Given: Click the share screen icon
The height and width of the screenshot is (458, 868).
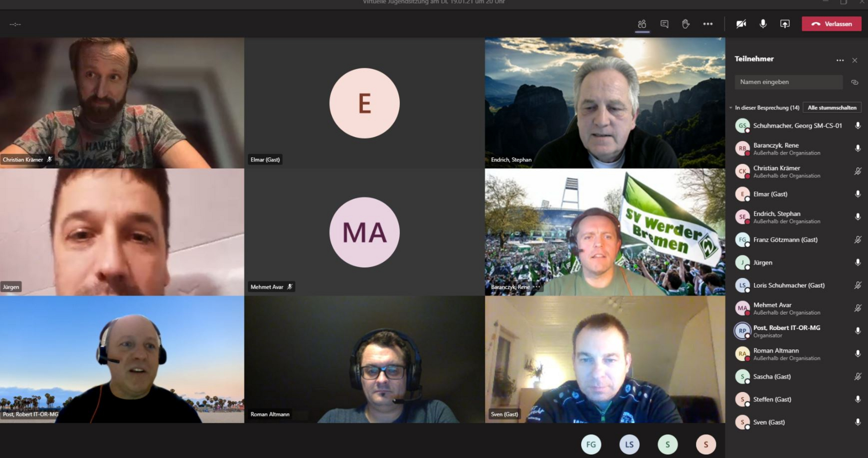Looking at the screenshot, I should (785, 24).
